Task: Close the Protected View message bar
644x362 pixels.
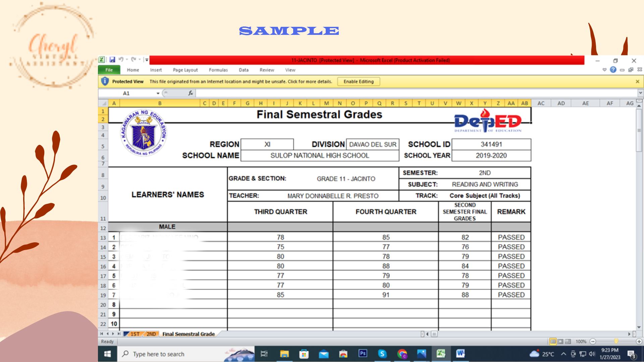Action: click(637, 81)
